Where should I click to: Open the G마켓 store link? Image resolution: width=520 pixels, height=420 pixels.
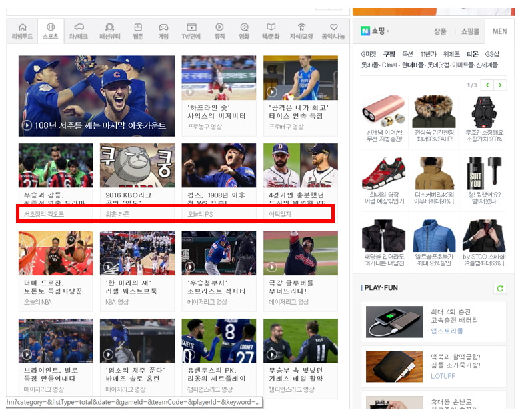click(369, 54)
